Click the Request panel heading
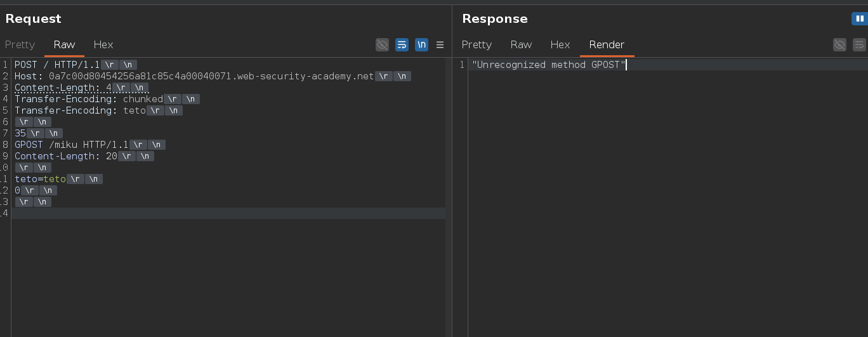 34,19
